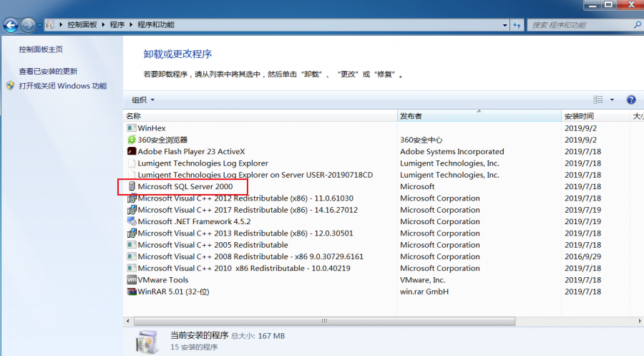Click the address bar refresh button
This screenshot has width=644, height=356.
[x=517, y=25]
